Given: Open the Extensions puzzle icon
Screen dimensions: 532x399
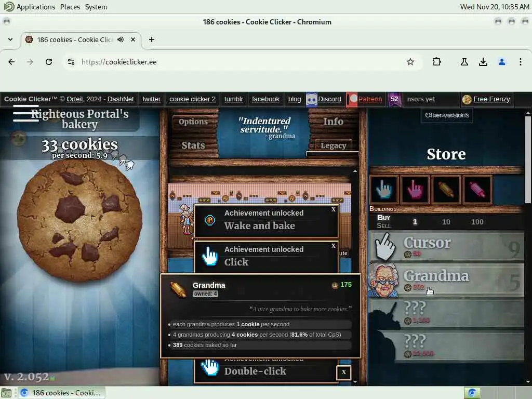Looking at the screenshot, I should (x=436, y=62).
